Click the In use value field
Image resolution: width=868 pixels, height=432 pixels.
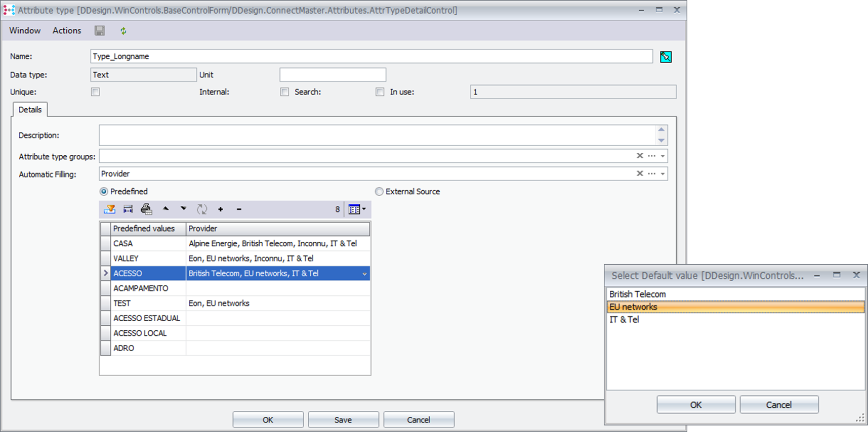(x=573, y=92)
